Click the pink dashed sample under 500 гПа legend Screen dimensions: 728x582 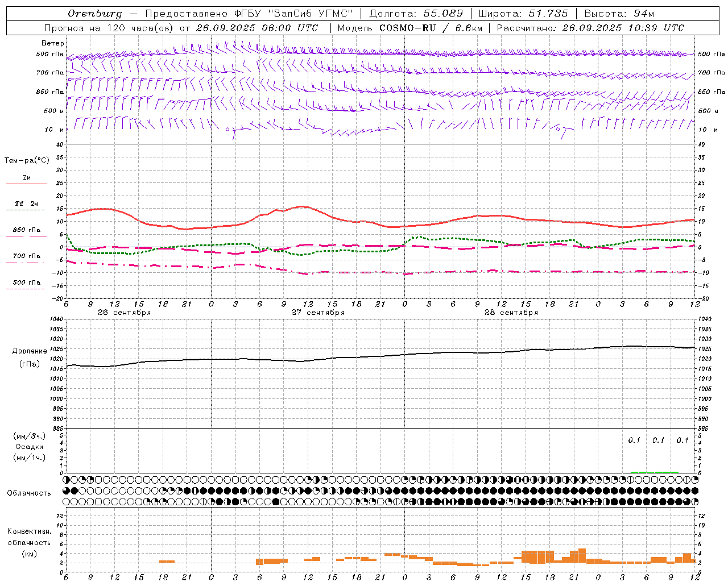(26, 289)
